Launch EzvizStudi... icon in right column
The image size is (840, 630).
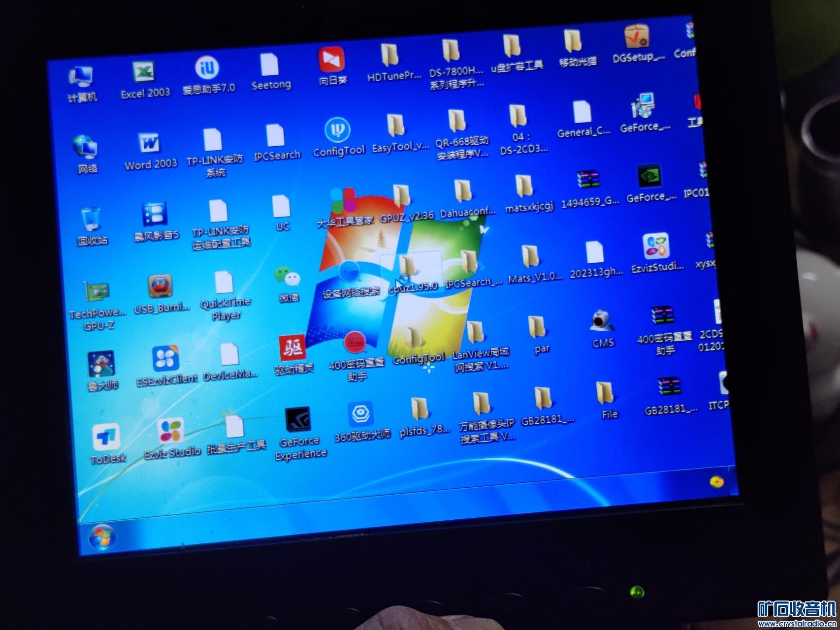pyautogui.click(x=656, y=247)
